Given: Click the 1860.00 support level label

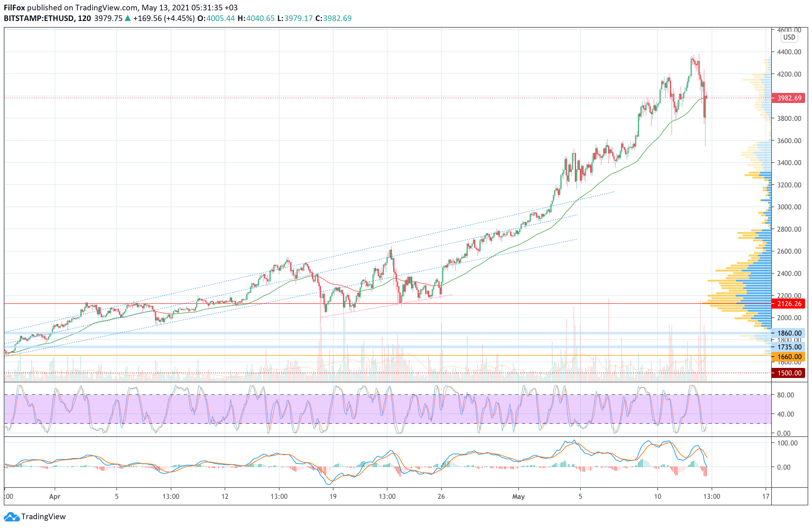Looking at the screenshot, I should 789,333.
